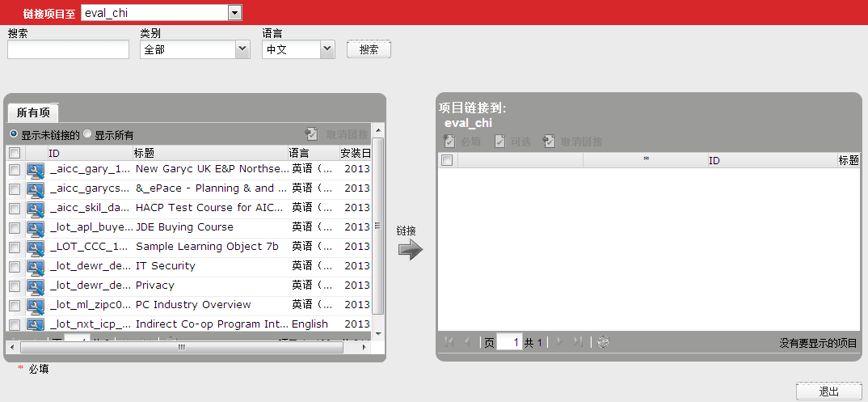
Task: Sort left list by ID column header
Action: (90, 153)
